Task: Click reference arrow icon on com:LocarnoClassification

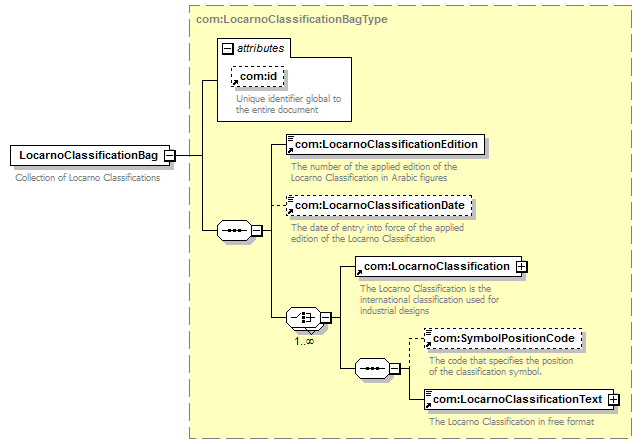Action: [360, 262]
